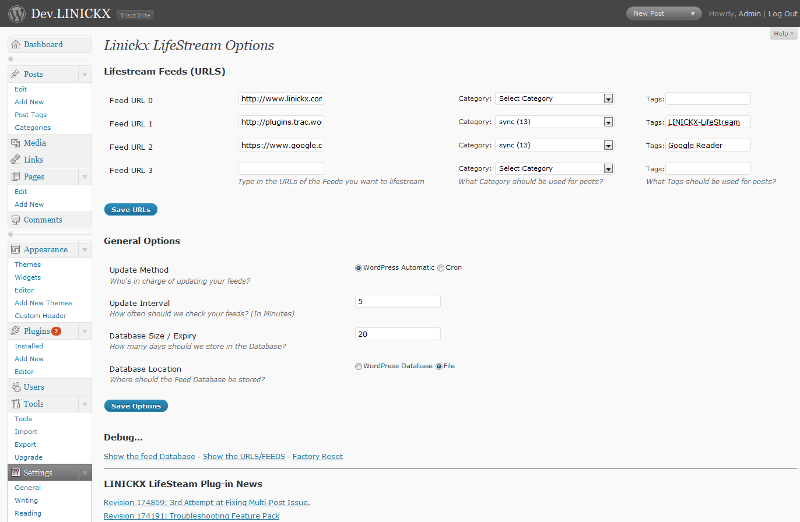The height and width of the screenshot is (522, 800).
Task: Collapse the Pages menu section
Action: (x=85, y=177)
